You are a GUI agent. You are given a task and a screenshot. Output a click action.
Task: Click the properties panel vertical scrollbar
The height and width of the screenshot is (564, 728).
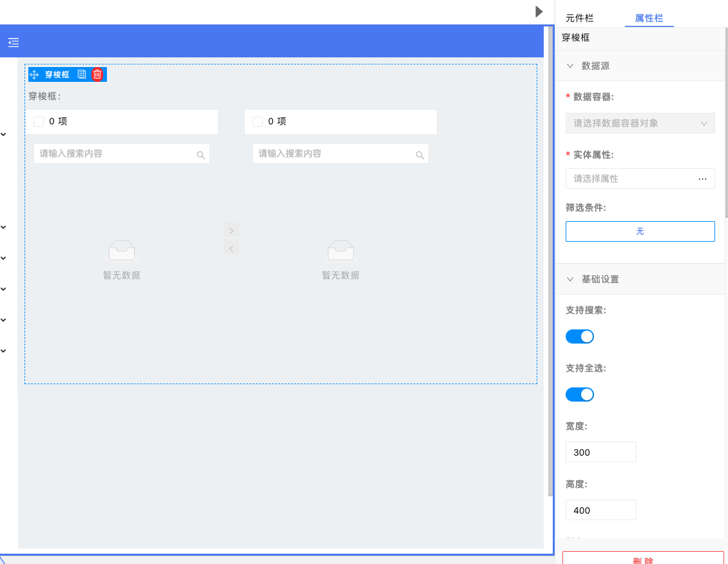point(726,123)
